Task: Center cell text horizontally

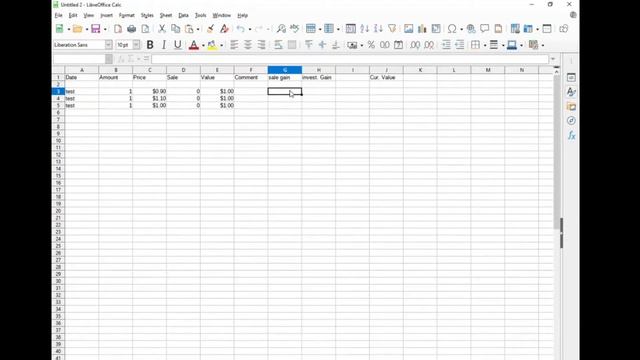Action: tap(248, 45)
